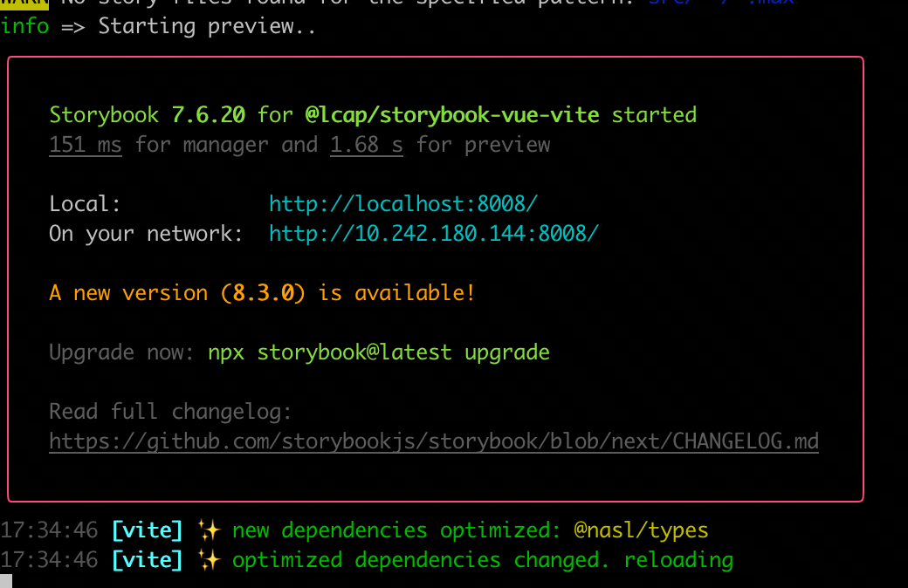Click the Storybook version 7.6.20 text
This screenshot has width=908, height=588.
209,114
